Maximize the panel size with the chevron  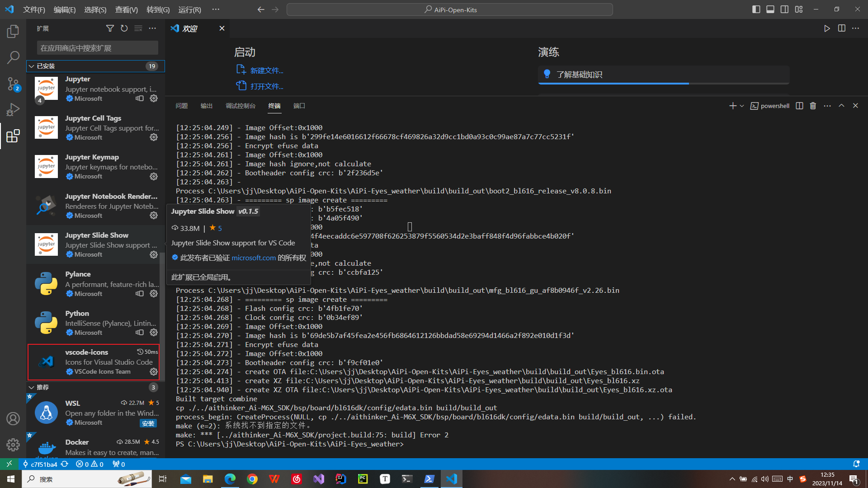pos(841,106)
